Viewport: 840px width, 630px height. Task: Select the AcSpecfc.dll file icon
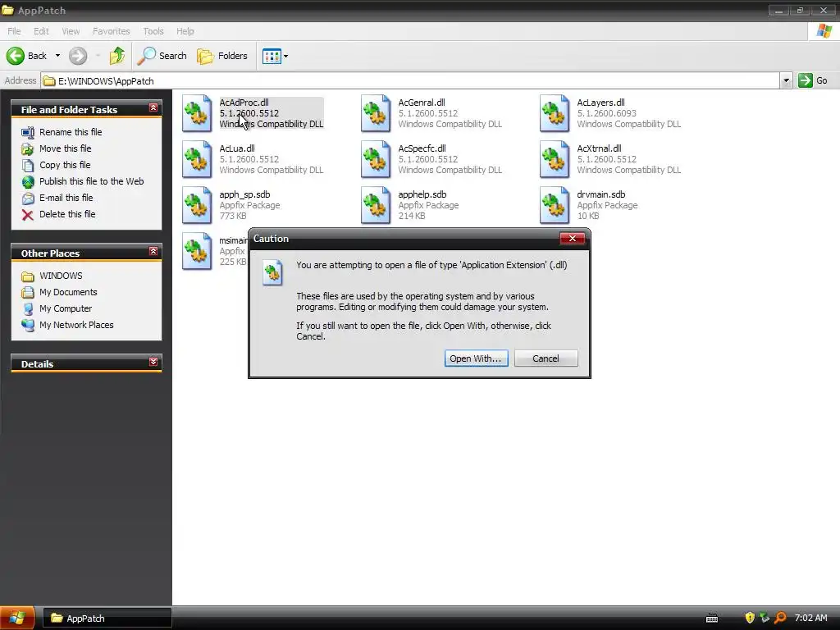pyautogui.click(x=376, y=159)
